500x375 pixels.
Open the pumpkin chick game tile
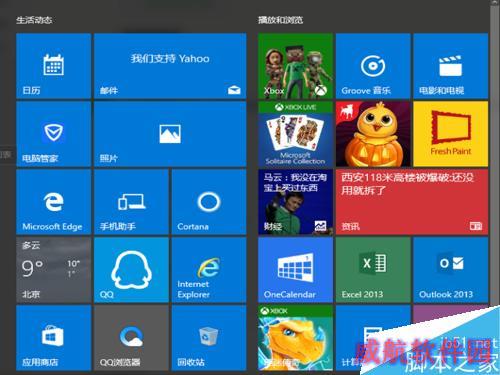(x=373, y=134)
